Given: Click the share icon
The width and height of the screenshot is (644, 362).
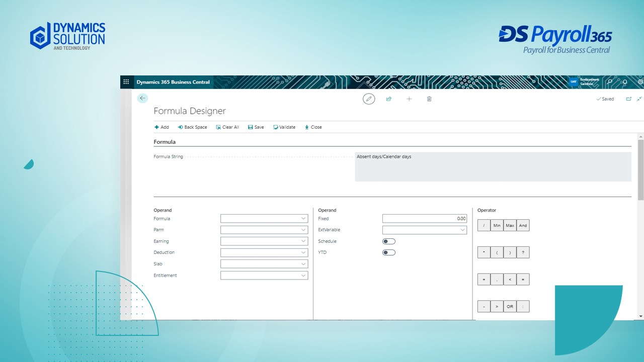Looking at the screenshot, I should point(389,99).
